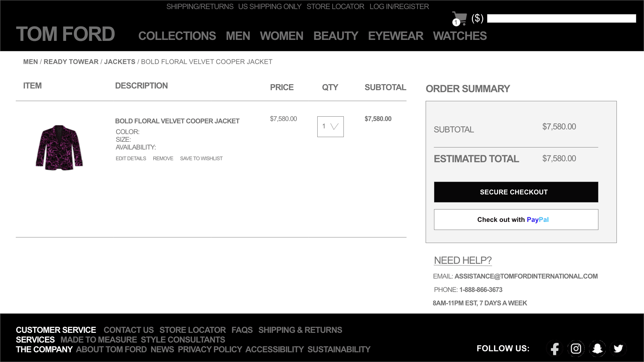Click the velvet jacket thumbnail
Viewport: 644px width, 362px height.
tap(59, 147)
